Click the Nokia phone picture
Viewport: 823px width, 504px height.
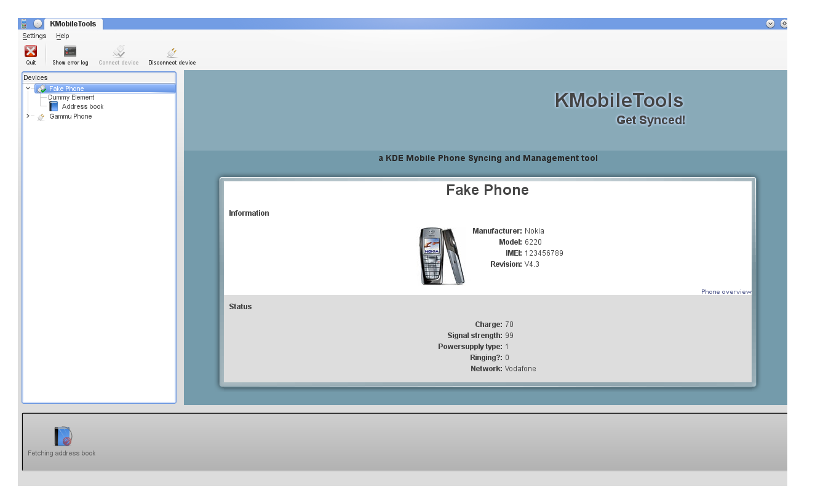(x=442, y=256)
